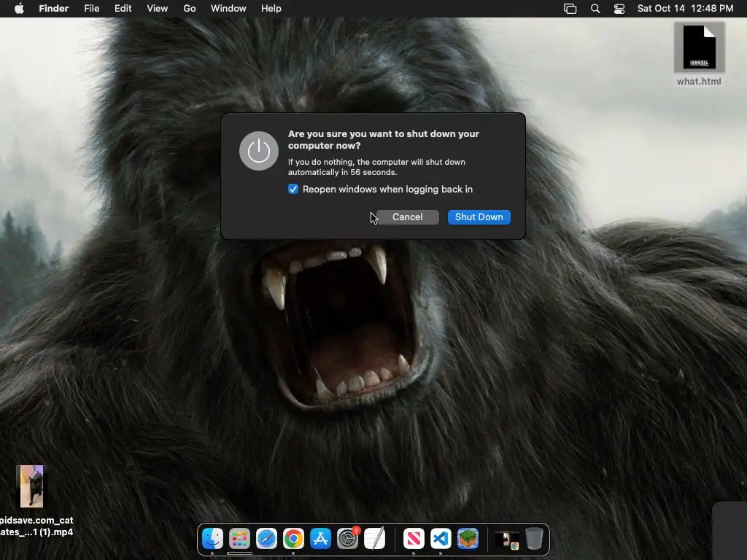Click the 'what.html' file name label
The width and height of the screenshot is (747, 560).
coord(699,82)
